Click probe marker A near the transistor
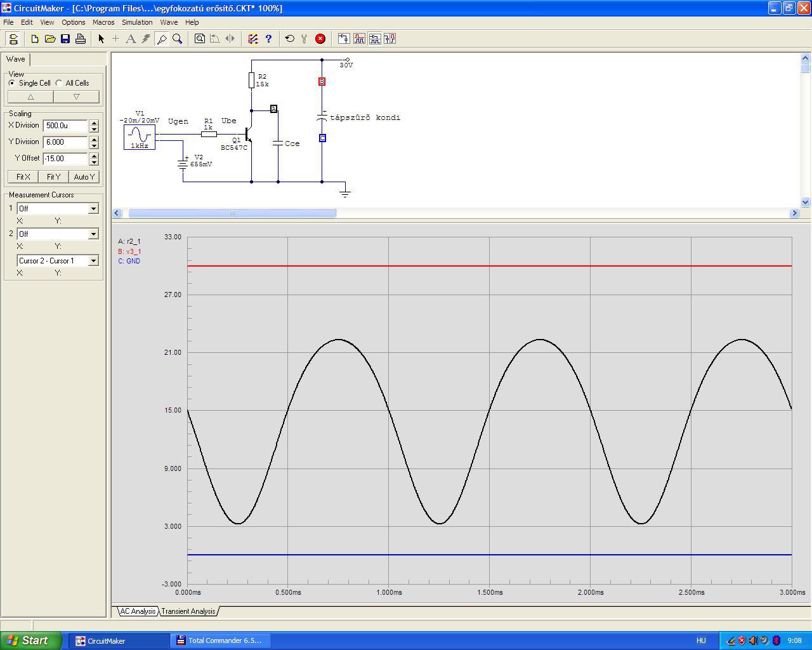The width and height of the screenshot is (812, 650). pos(273,109)
